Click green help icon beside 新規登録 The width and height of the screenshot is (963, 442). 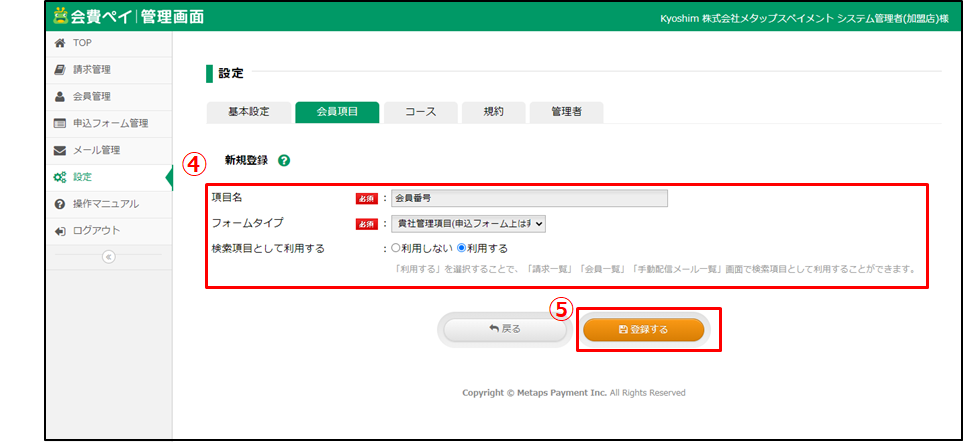[x=285, y=160]
